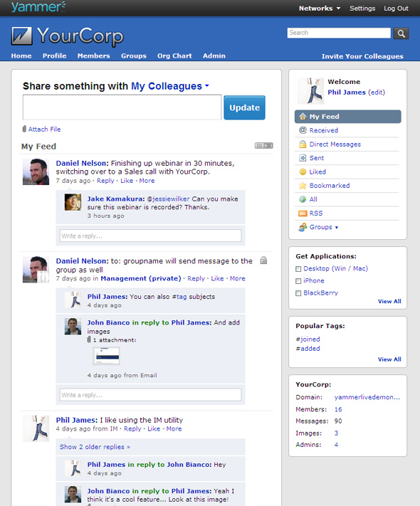Open the Org Chart tab
This screenshot has height=506, width=420.
click(x=174, y=56)
